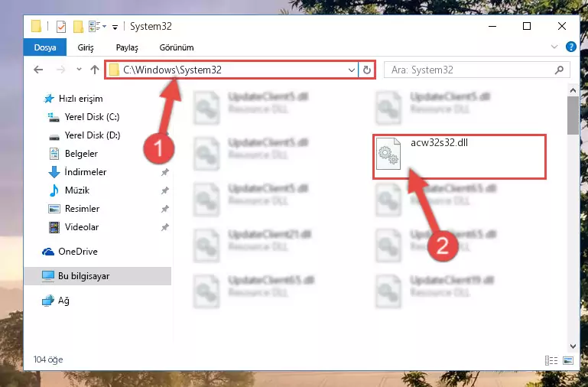Click the New folder quick access icon
Image resolution: width=588 pixels, height=387 pixels.
(78, 26)
